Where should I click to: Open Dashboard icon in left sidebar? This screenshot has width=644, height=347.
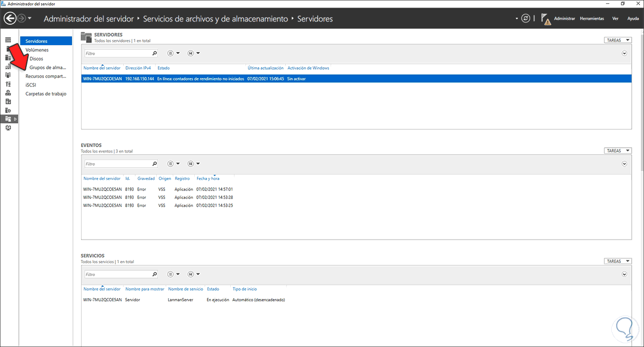coord(8,40)
